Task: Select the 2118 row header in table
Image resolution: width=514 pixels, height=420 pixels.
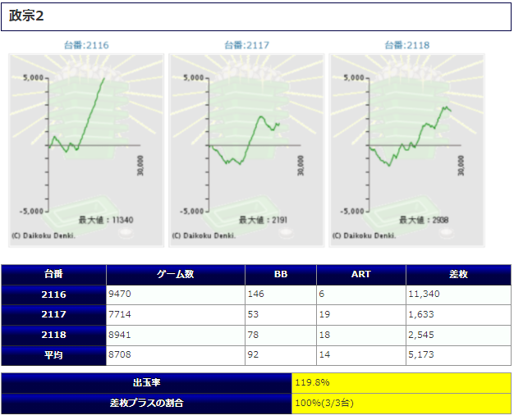Action: [x=54, y=335]
